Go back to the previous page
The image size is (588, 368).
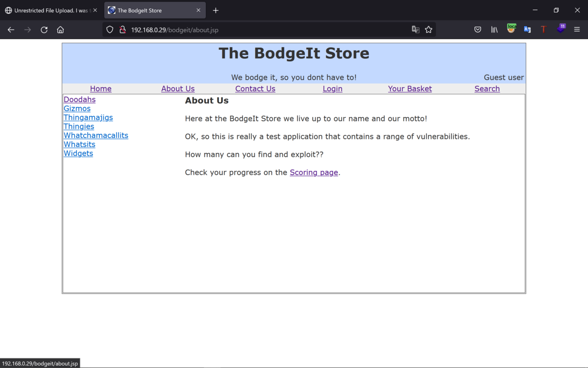pyautogui.click(x=11, y=29)
